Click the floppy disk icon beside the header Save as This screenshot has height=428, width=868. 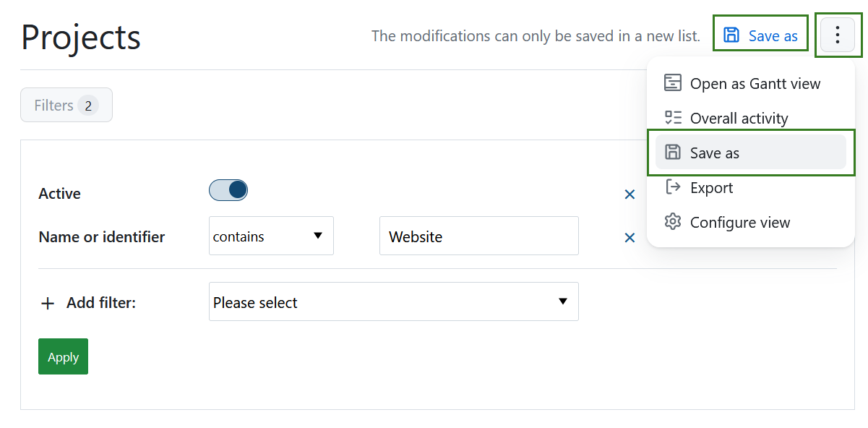coord(731,35)
